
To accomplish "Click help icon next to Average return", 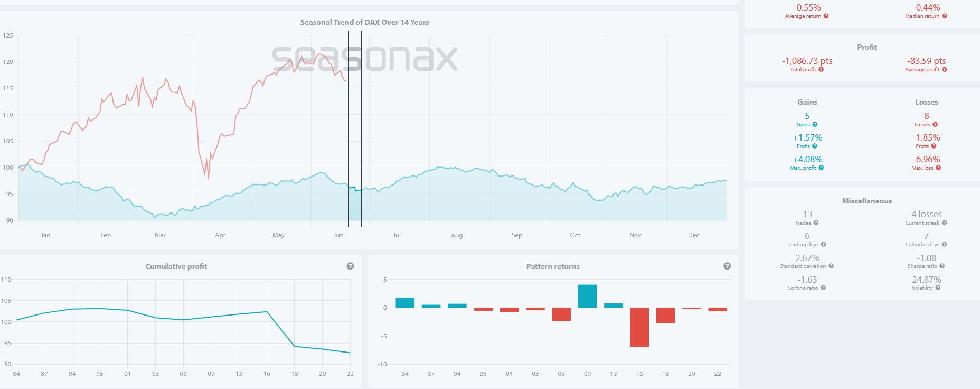I will pos(826,16).
